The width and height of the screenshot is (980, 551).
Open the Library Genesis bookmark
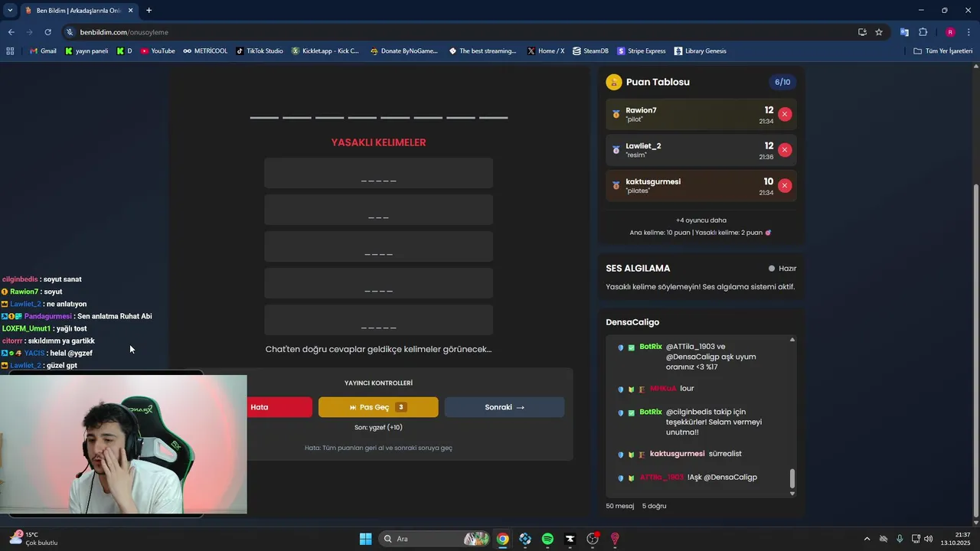pos(701,51)
